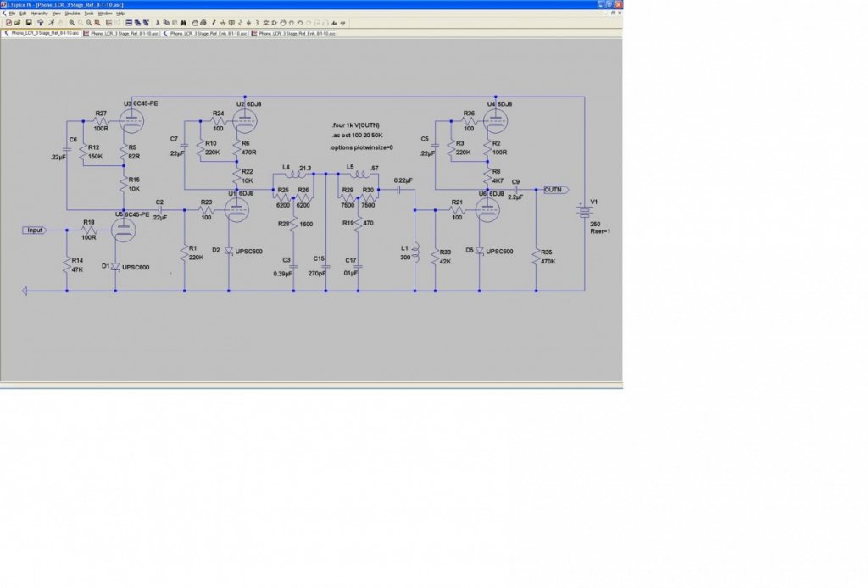Select the Place Ground symbol tool
This screenshot has width=868, height=588.
pyautogui.click(x=223, y=23)
